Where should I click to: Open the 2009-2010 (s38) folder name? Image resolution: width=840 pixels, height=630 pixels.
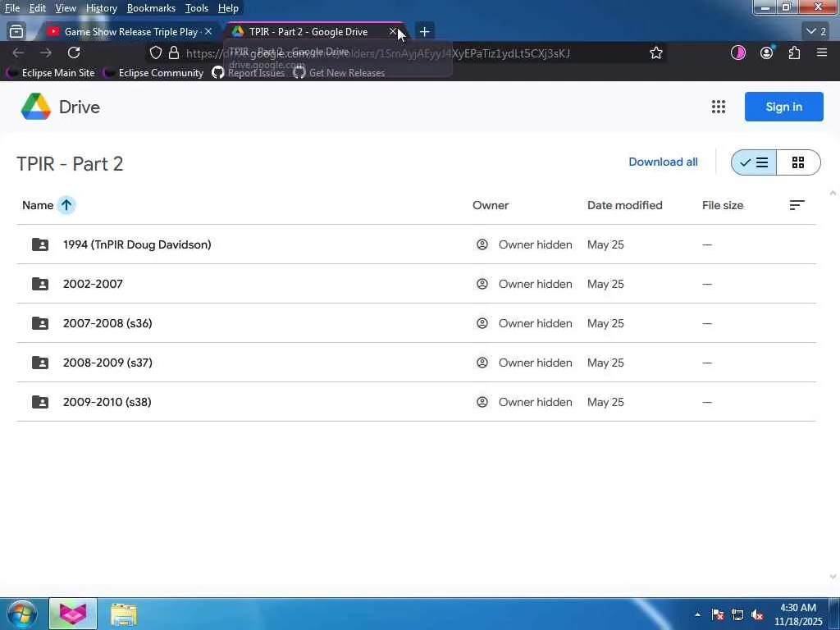point(107,402)
